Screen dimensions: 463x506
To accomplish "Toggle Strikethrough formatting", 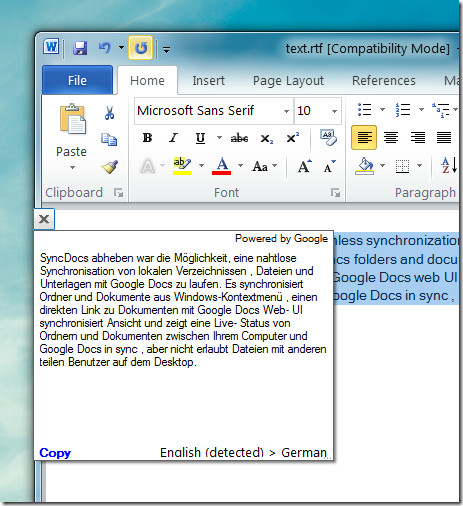I will pyautogui.click(x=239, y=138).
